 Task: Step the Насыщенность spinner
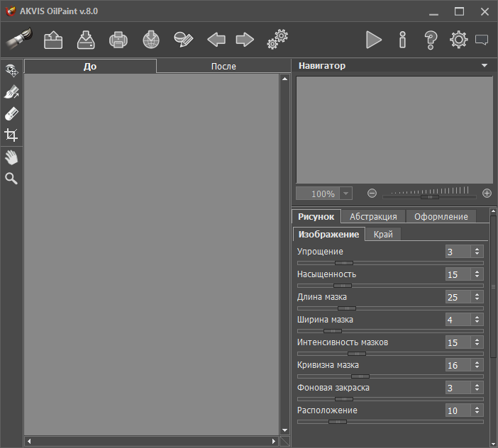477,274
